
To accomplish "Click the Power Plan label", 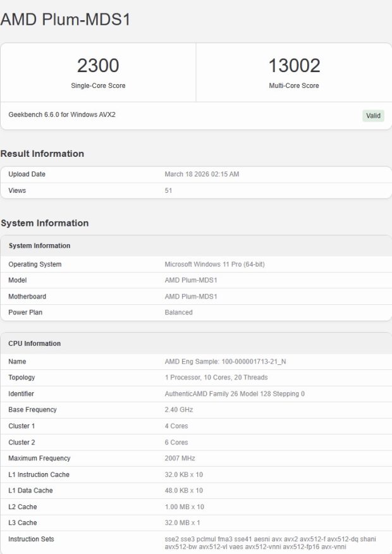I will (25, 312).
